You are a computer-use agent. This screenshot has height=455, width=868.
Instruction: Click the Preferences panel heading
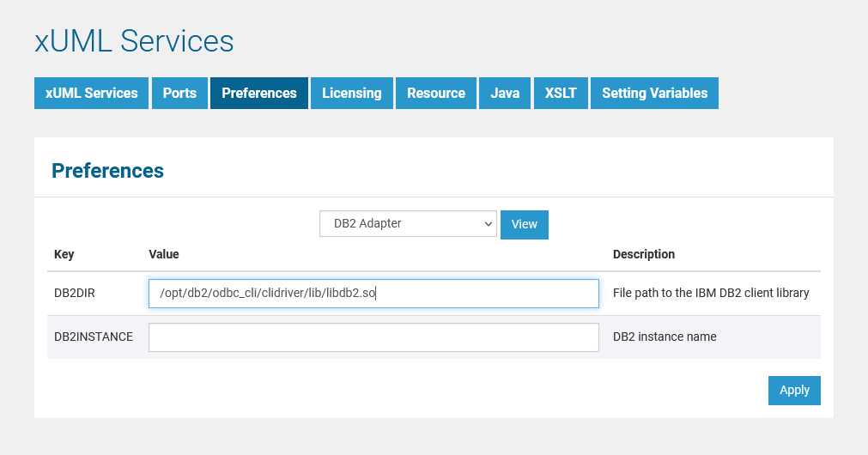(107, 171)
